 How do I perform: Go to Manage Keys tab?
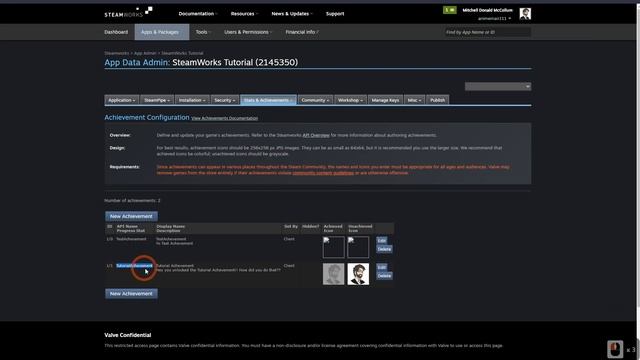(x=385, y=100)
